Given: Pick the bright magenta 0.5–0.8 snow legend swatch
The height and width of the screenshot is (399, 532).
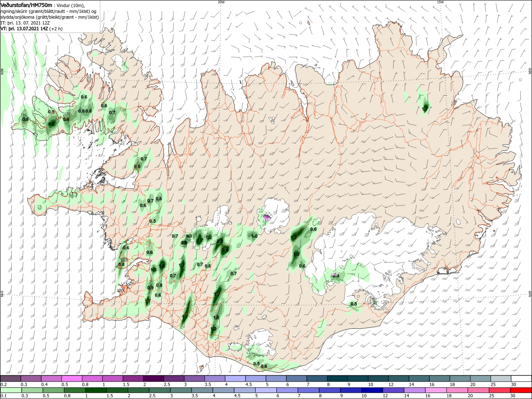Looking at the screenshot, I should click(72, 379).
